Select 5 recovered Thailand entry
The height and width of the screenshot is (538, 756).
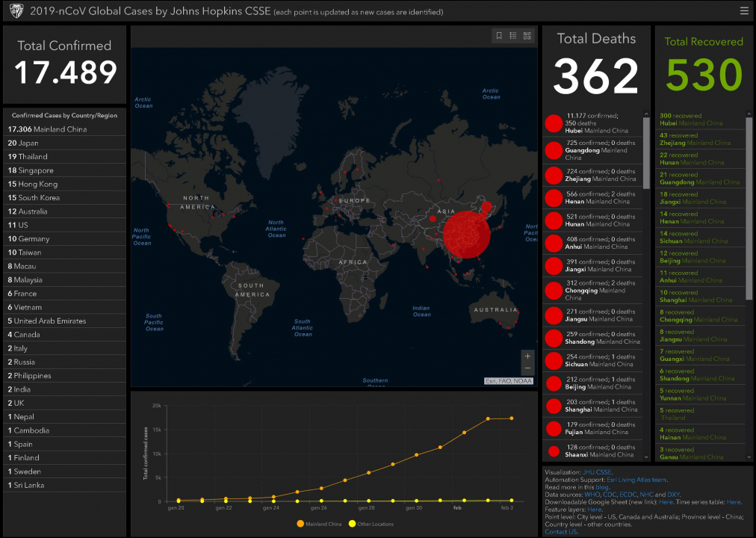click(700, 414)
